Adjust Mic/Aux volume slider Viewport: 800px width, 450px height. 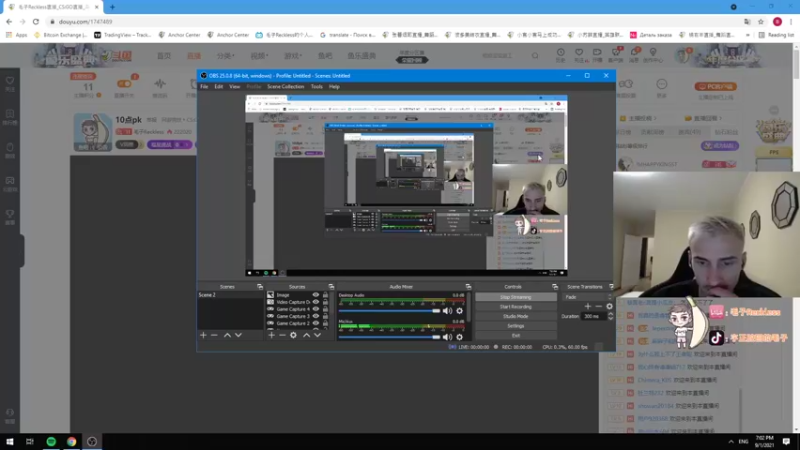click(x=389, y=337)
